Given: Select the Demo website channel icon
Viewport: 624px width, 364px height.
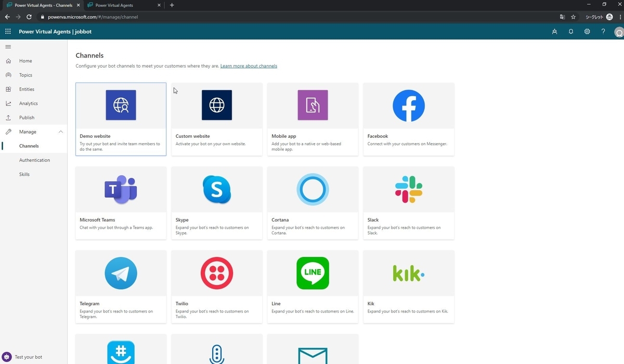Looking at the screenshot, I should point(121,105).
